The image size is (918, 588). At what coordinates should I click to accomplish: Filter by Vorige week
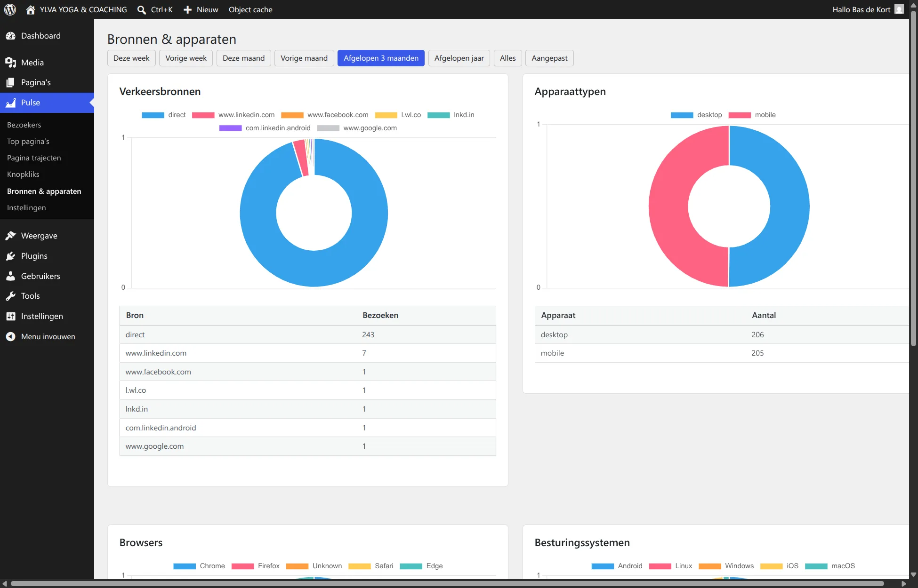186,58
